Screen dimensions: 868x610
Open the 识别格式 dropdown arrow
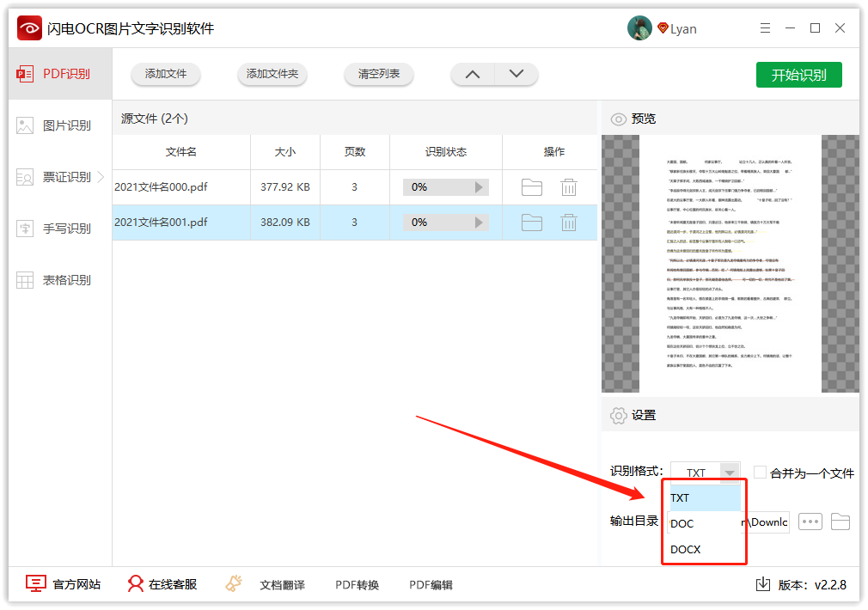coord(730,473)
